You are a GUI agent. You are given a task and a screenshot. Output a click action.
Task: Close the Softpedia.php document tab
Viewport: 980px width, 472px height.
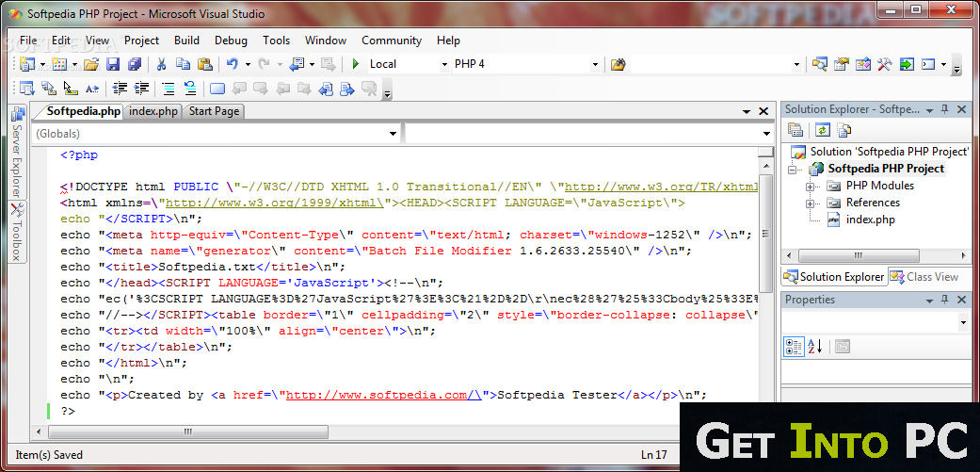[763, 112]
